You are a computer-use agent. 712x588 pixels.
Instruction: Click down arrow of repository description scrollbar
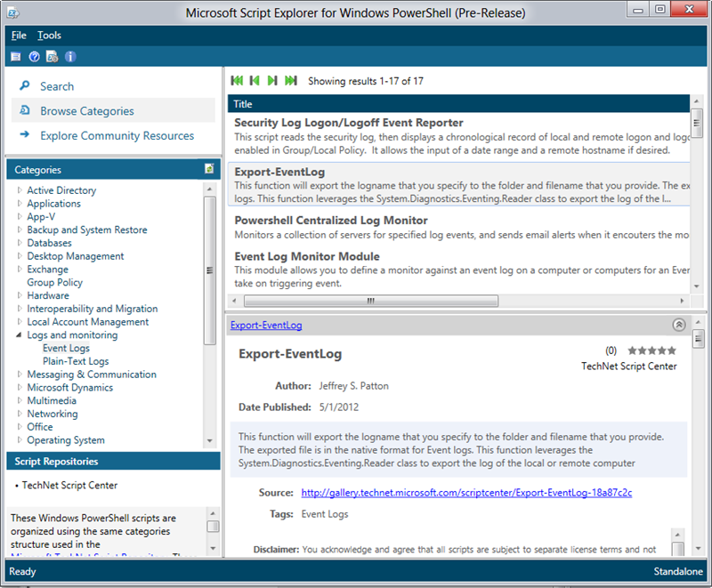click(x=213, y=548)
